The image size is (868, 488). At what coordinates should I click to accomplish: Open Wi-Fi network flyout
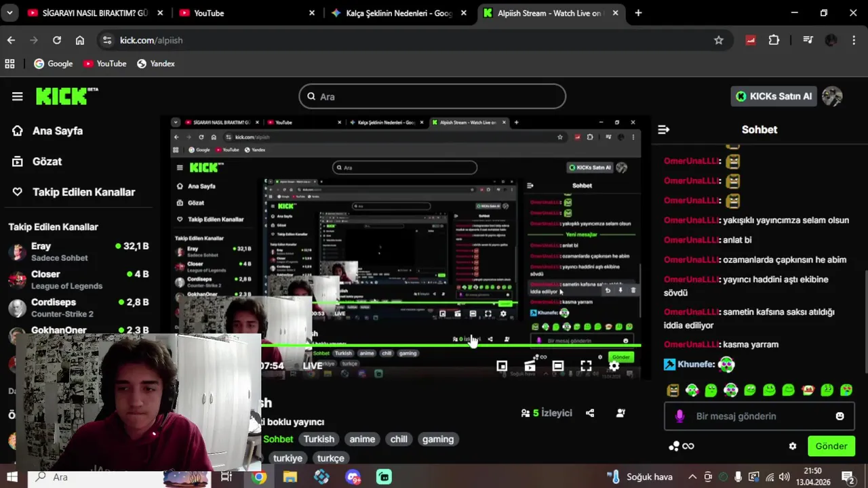tap(769, 477)
